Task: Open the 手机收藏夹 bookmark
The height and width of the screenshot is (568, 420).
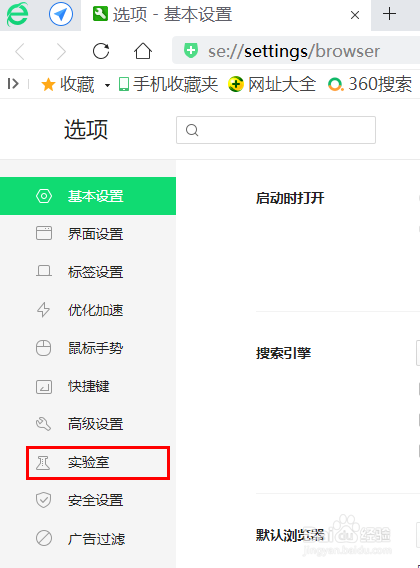Action: click(x=169, y=84)
